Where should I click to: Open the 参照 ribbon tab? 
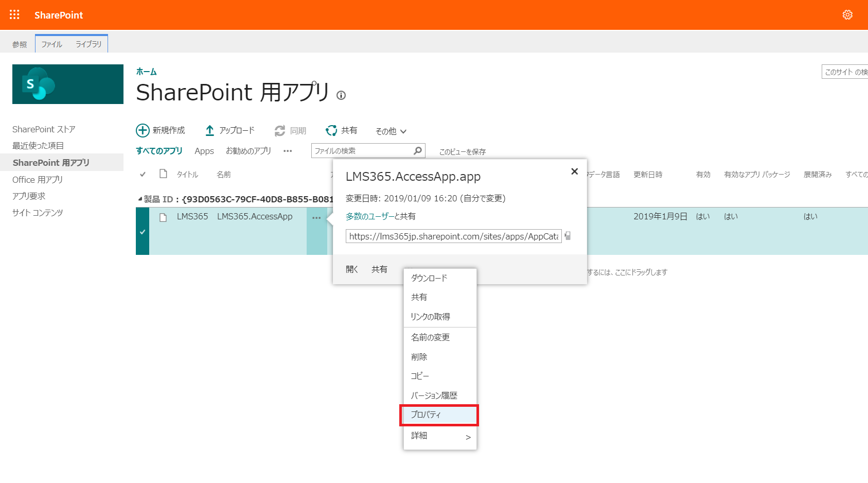tap(20, 44)
